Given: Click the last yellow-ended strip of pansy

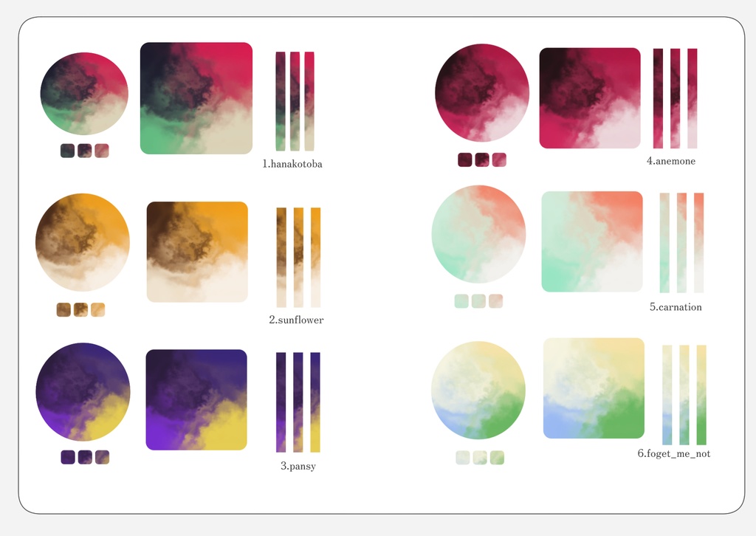Looking at the screenshot, I should (315, 402).
